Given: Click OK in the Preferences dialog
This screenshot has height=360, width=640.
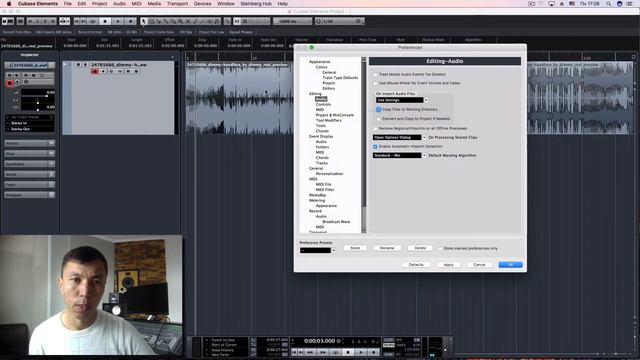Looking at the screenshot, I should (510, 265).
